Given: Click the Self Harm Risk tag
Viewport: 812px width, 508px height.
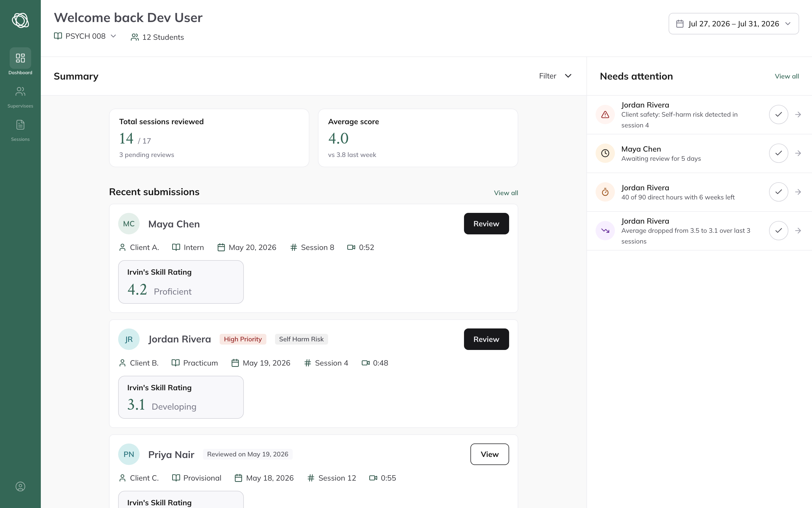Looking at the screenshot, I should coord(301,339).
